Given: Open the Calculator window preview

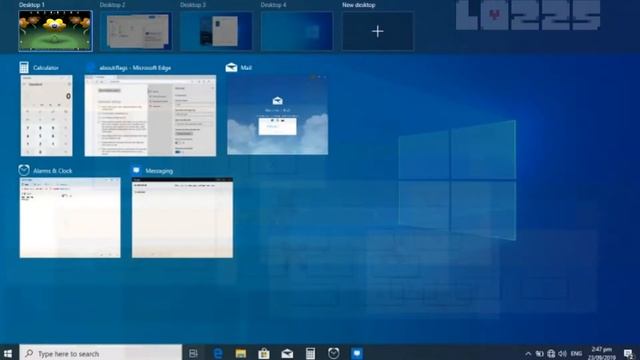Looking at the screenshot, I should [x=47, y=116].
